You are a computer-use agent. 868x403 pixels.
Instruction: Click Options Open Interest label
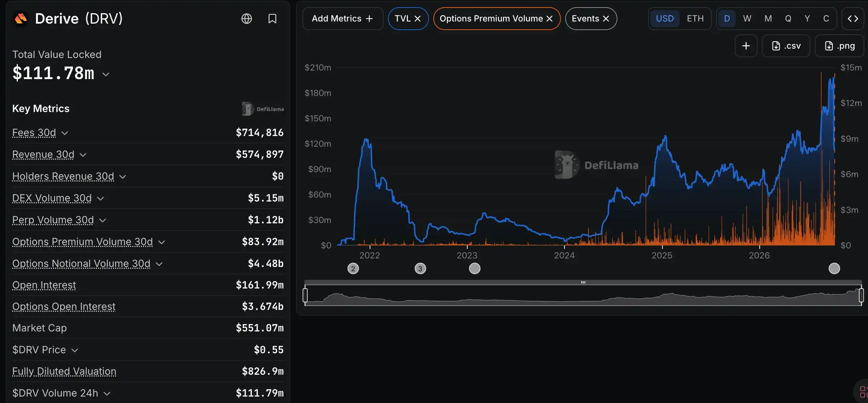point(64,307)
